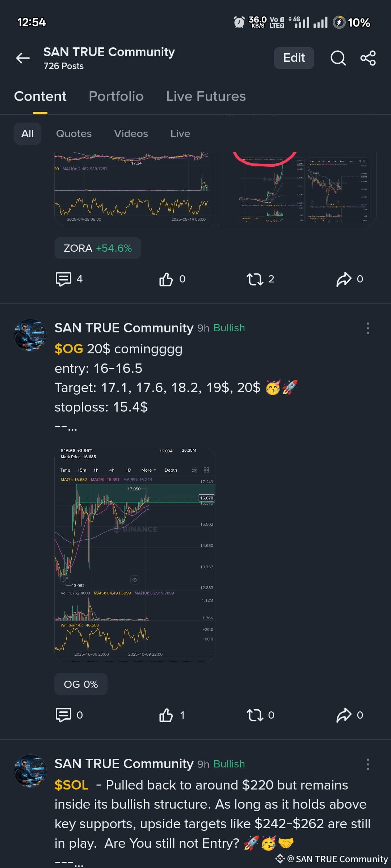Open the OG price chart thumbnail
This screenshot has height=868, width=391.
pyautogui.click(x=135, y=555)
